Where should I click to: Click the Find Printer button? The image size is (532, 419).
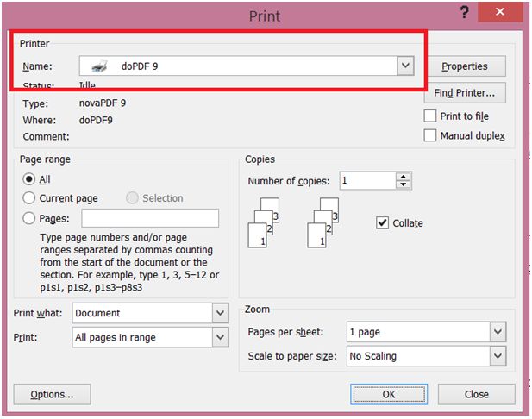tap(465, 93)
